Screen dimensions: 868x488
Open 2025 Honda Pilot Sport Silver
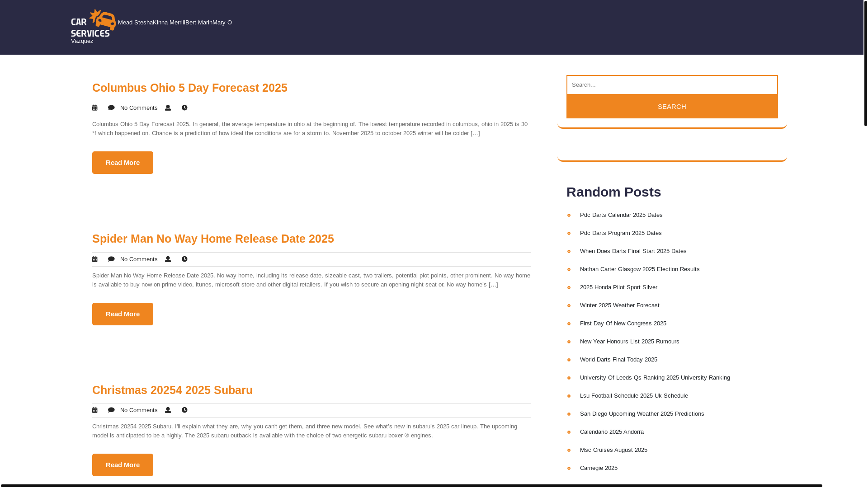(618, 287)
